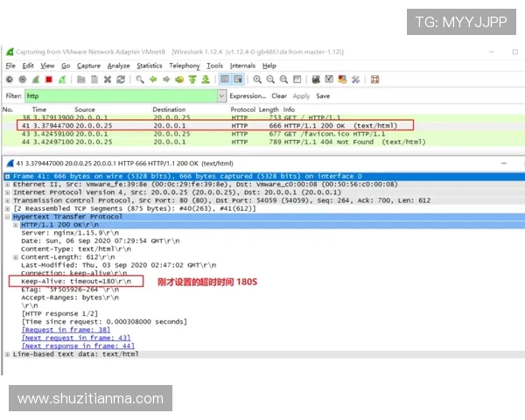Open the View menu
The width and height of the screenshot is (525, 420).
[x=47, y=66]
